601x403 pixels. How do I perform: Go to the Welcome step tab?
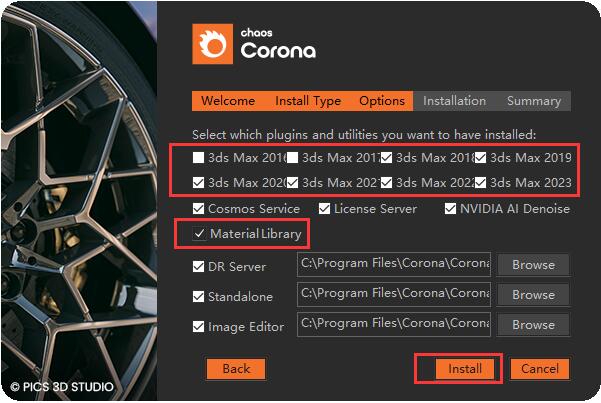[228, 101]
